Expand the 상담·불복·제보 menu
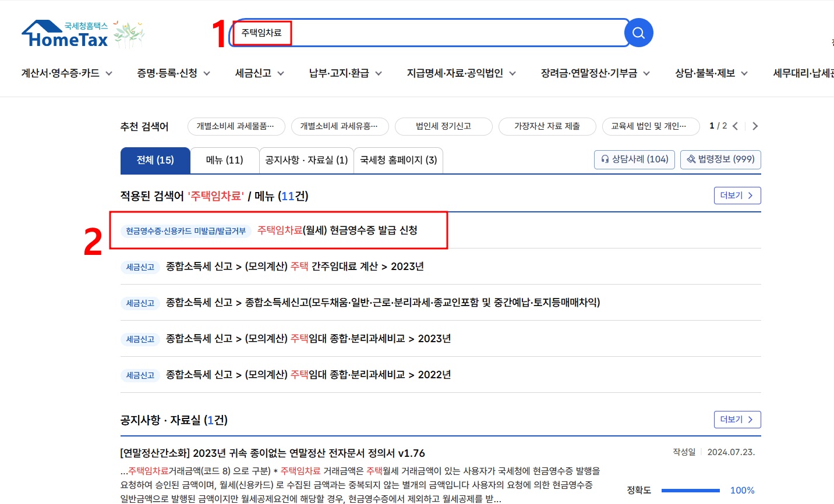834x504 pixels. (711, 73)
